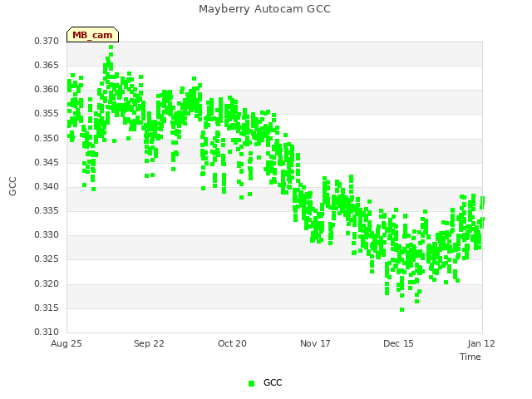Click the Dec 15 x-axis label
The image size is (532, 399).
coord(398,343)
